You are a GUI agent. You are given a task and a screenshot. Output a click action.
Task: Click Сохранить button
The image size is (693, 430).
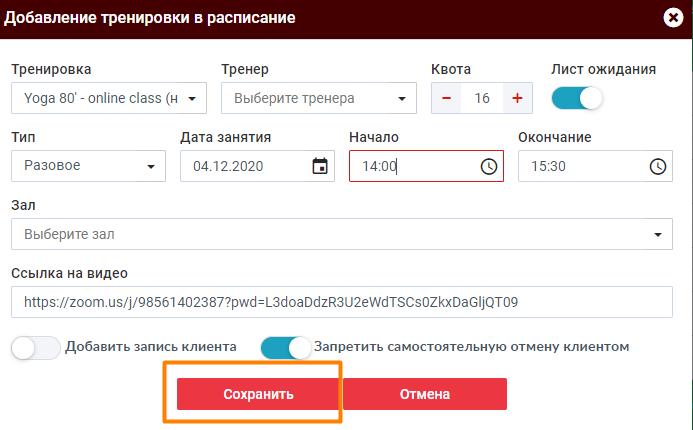(259, 394)
